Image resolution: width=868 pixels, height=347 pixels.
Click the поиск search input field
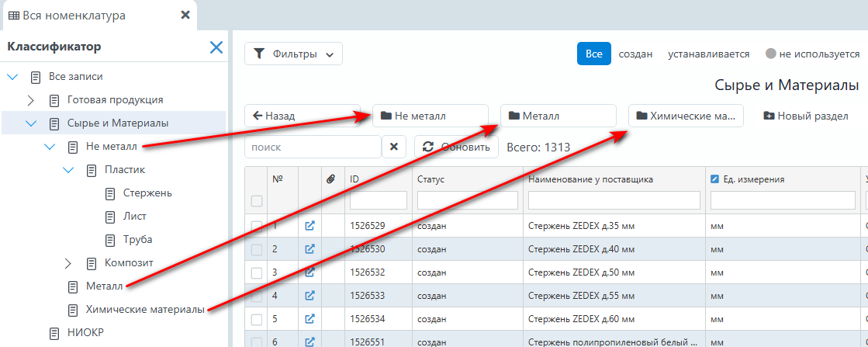coord(313,147)
